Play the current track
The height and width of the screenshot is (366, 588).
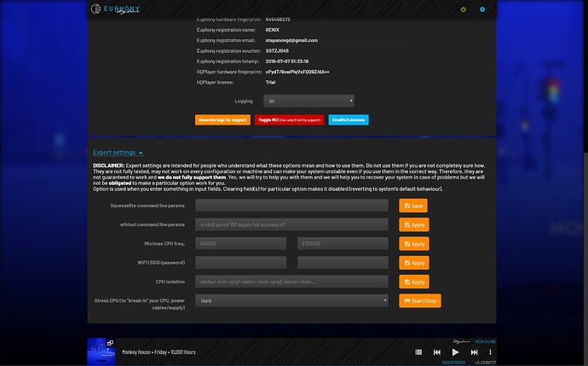[x=455, y=352]
